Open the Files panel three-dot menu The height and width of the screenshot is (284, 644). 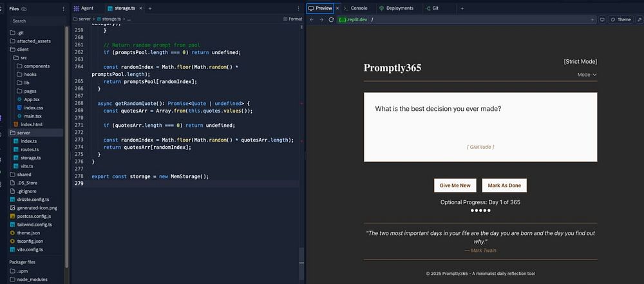(63, 8)
